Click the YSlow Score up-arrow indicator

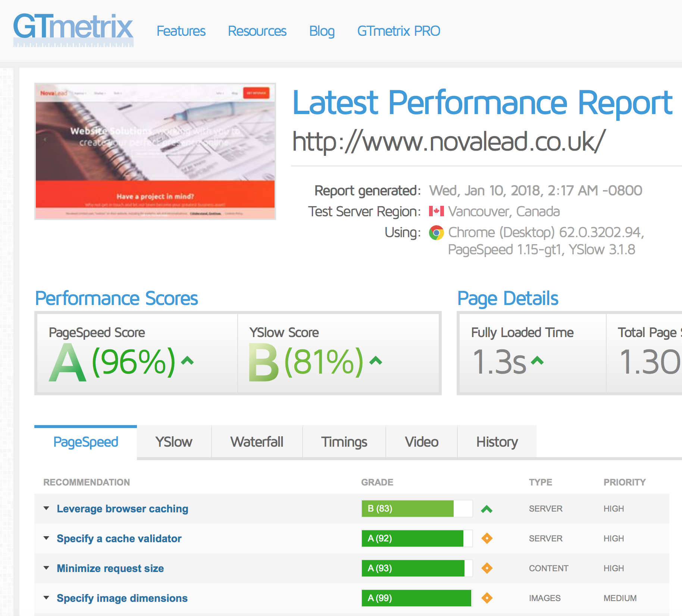[x=376, y=361]
